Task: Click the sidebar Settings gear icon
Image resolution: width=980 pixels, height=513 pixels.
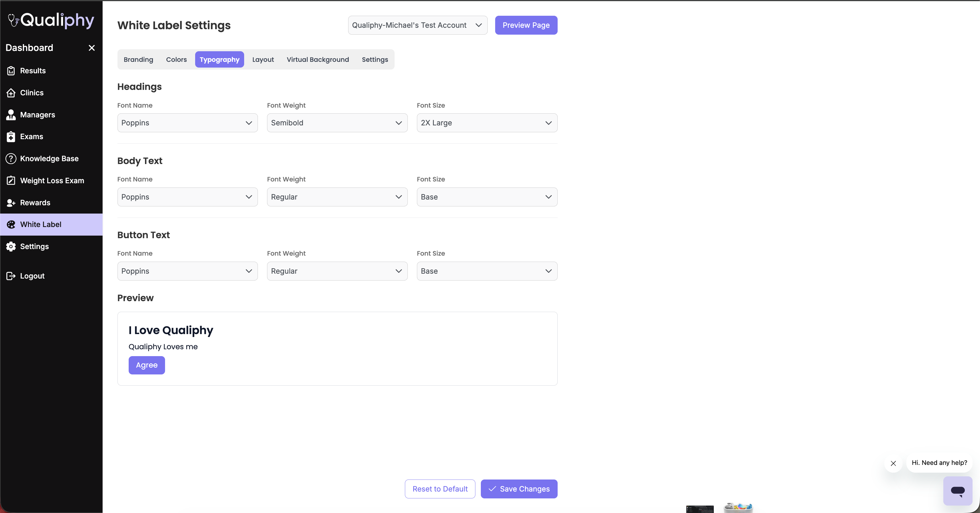Action: [11, 246]
